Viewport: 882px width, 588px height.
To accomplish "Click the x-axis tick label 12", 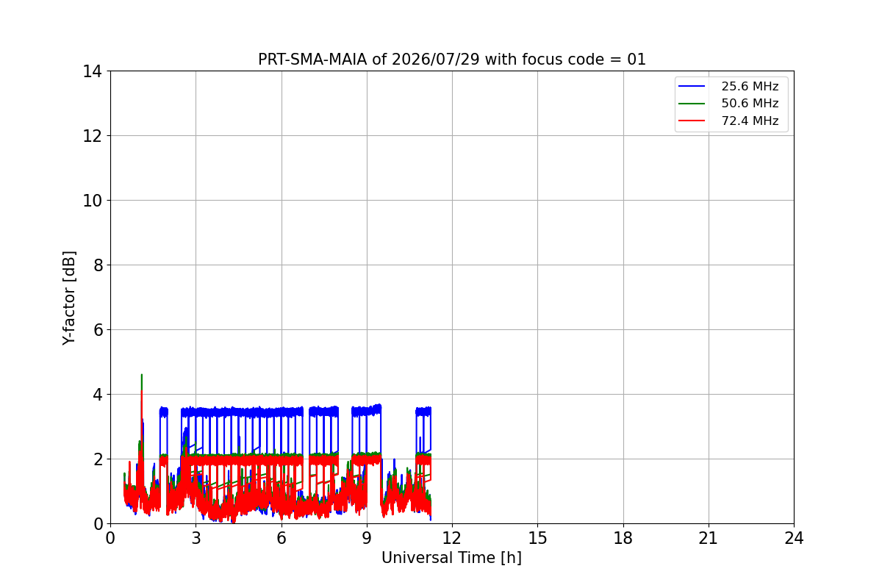I will pyautogui.click(x=452, y=538).
